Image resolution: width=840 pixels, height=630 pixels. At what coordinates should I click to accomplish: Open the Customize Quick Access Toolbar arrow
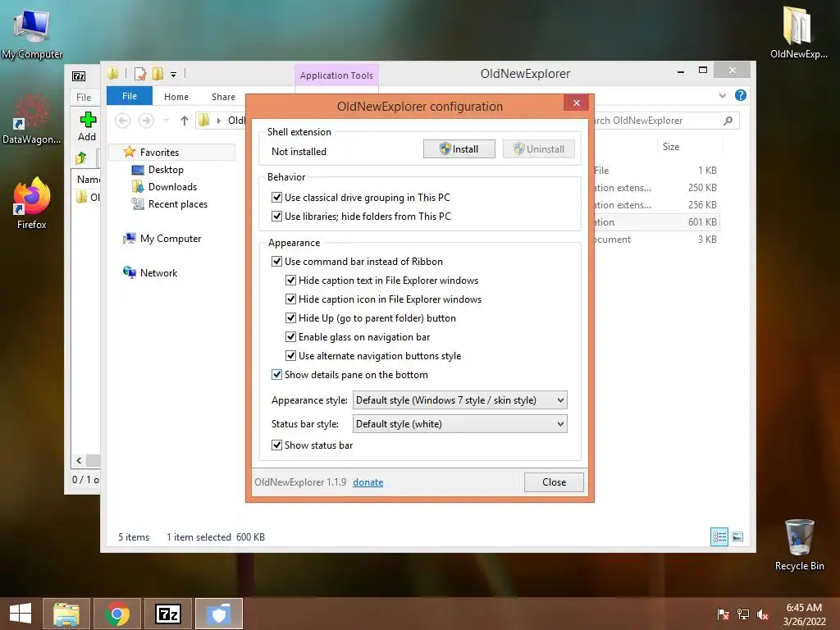(x=174, y=75)
